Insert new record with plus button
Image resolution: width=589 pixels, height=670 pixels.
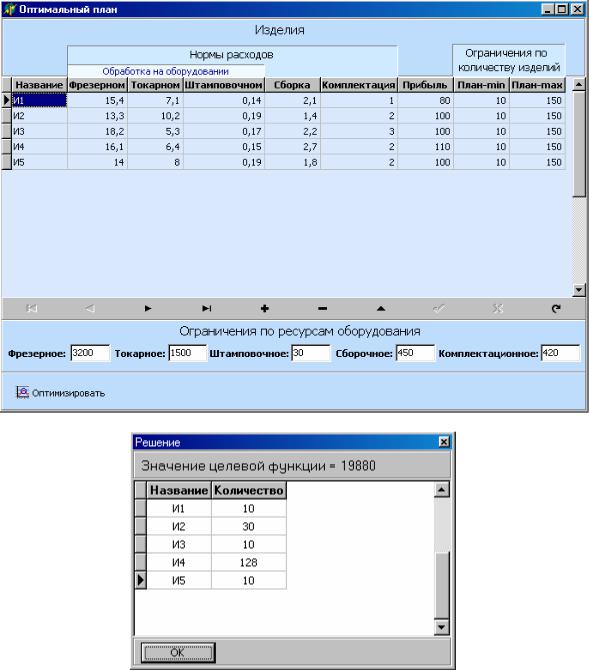click(x=265, y=308)
